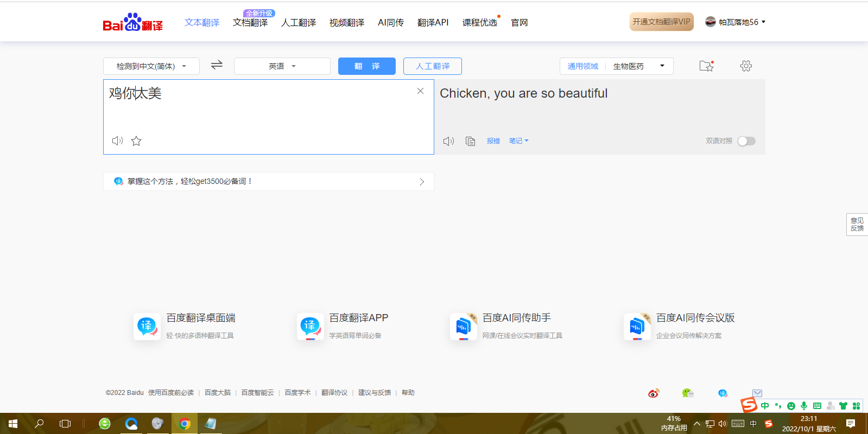The width and height of the screenshot is (868, 434).
Task: Click the 百度翻译桌面端 app icon
Action: [147, 326]
